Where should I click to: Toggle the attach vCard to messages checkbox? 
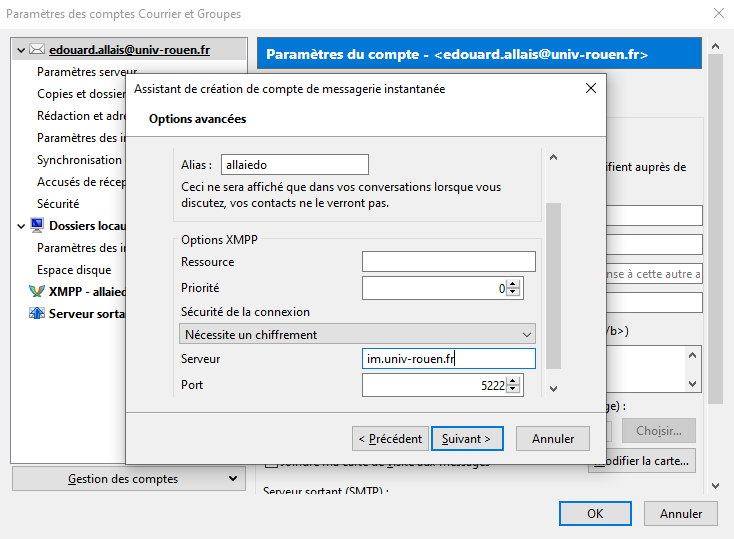click(271, 462)
